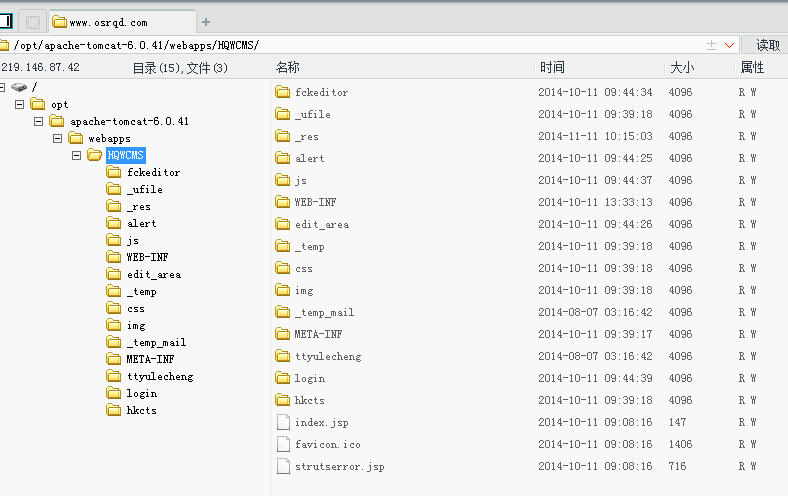This screenshot has height=496, width=788.
Task: Click the size value 716
Action: pyautogui.click(x=677, y=466)
